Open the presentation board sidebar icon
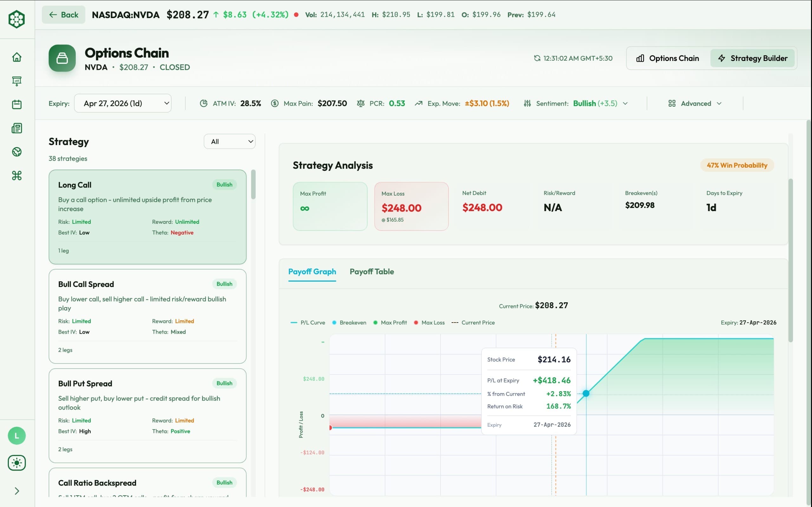 click(17, 81)
